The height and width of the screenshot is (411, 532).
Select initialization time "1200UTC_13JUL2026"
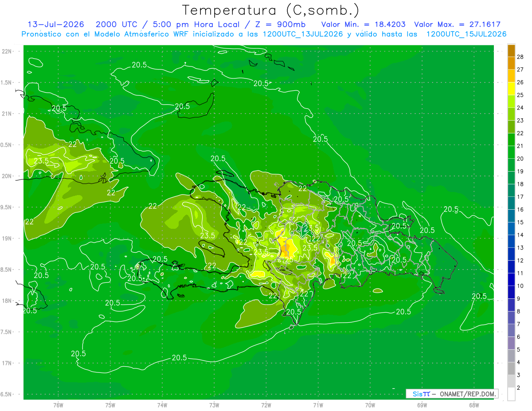tap(303, 34)
